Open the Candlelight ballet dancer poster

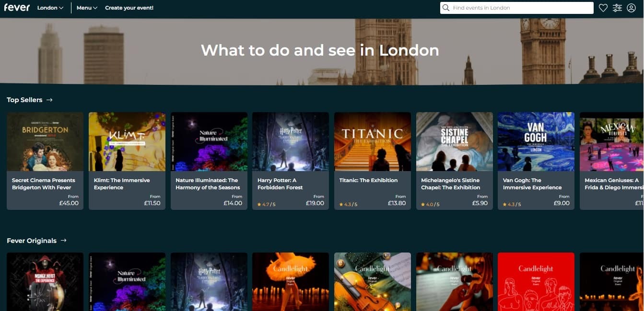[x=291, y=282]
